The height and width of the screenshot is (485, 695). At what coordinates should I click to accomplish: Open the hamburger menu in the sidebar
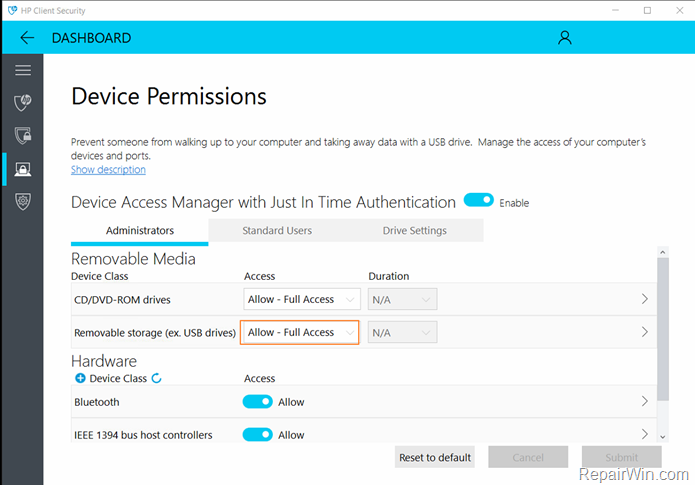[22, 71]
